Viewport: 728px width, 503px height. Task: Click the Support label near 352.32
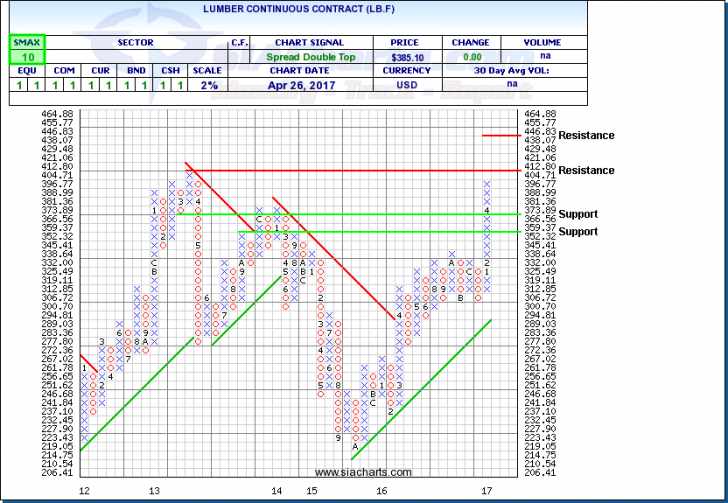pyautogui.click(x=578, y=232)
